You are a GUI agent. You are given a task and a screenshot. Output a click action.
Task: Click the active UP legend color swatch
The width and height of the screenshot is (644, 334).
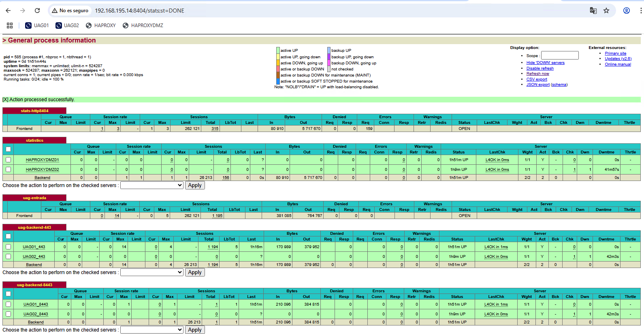[278, 51]
